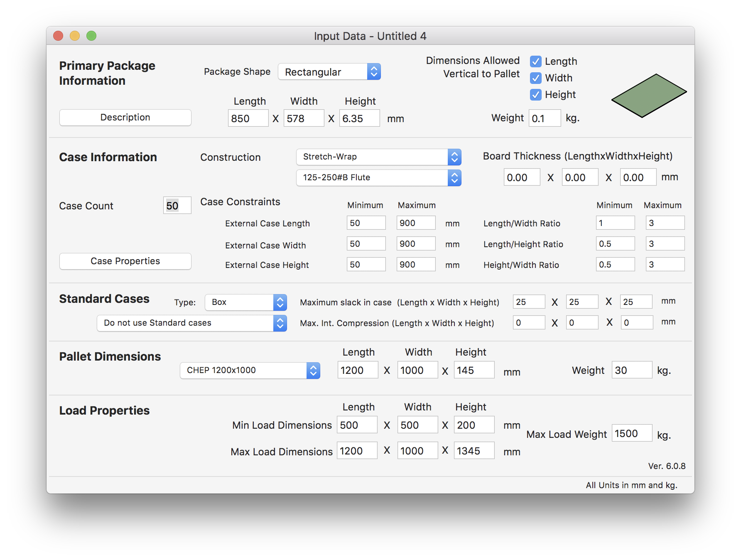741x560 pixels.
Task: Click Length/Height Ratio minimum field
Action: point(616,244)
